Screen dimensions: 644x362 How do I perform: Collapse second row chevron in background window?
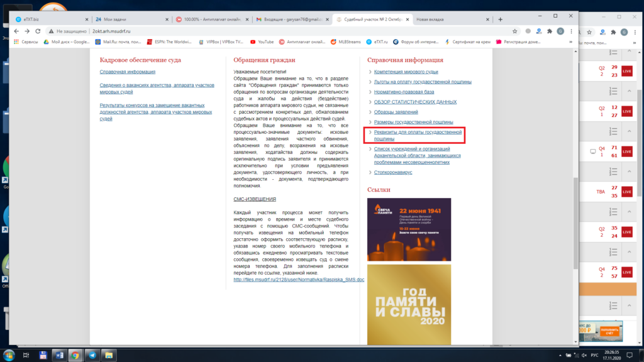pyautogui.click(x=629, y=91)
